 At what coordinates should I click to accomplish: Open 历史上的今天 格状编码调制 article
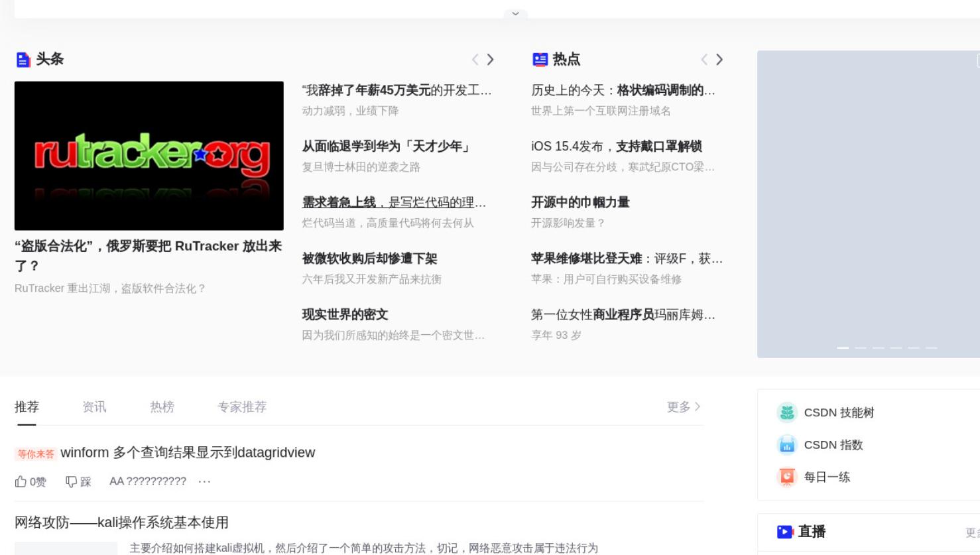click(x=623, y=90)
